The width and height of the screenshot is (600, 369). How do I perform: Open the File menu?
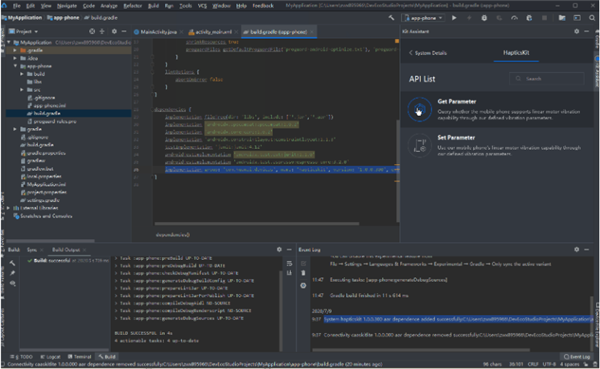[x=17, y=6]
